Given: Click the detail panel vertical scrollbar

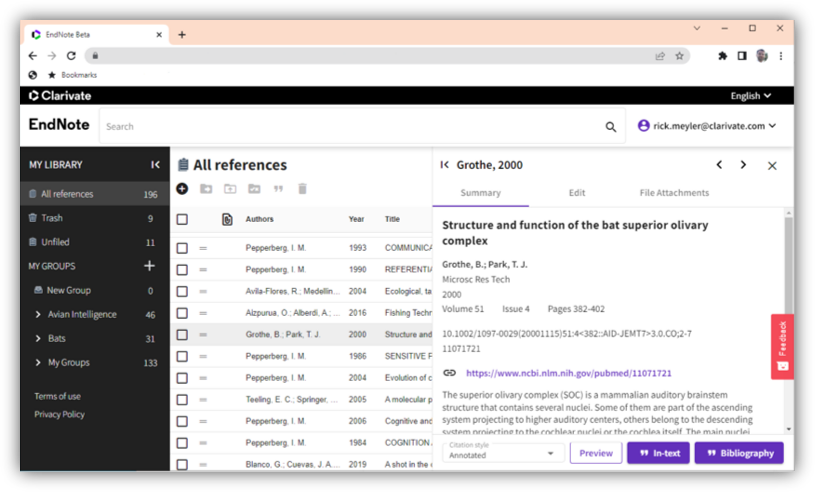Looking at the screenshot, I should pyautogui.click(x=789, y=265).
